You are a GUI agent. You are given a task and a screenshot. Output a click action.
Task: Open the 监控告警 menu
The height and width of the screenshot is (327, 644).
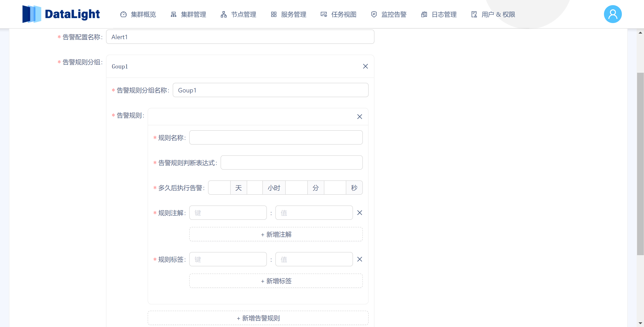389,15
